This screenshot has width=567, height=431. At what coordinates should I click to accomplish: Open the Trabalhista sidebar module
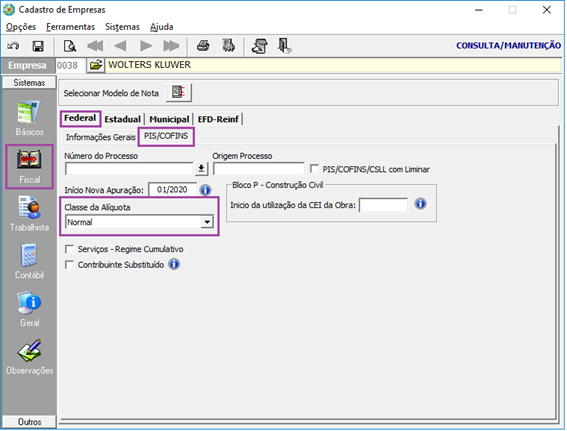(29, 214)
